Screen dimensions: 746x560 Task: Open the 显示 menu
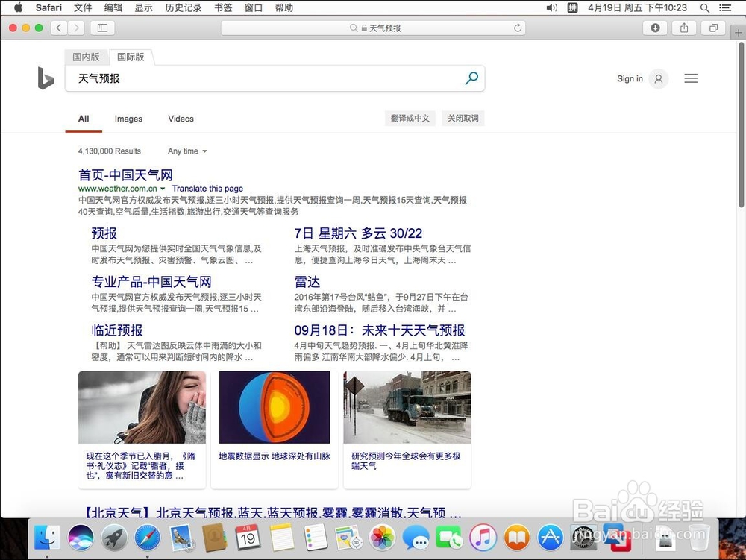(143, 7)
